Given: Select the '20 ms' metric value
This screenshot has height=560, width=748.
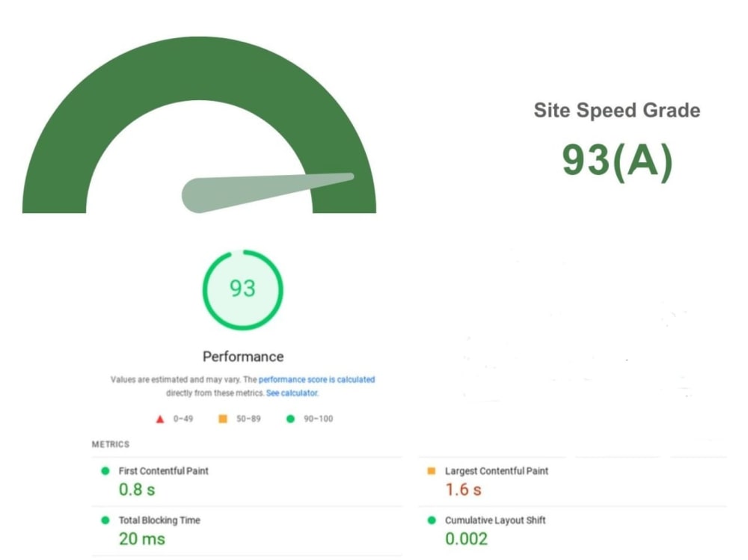Looking at the screenshot, I should coord(142,539).
